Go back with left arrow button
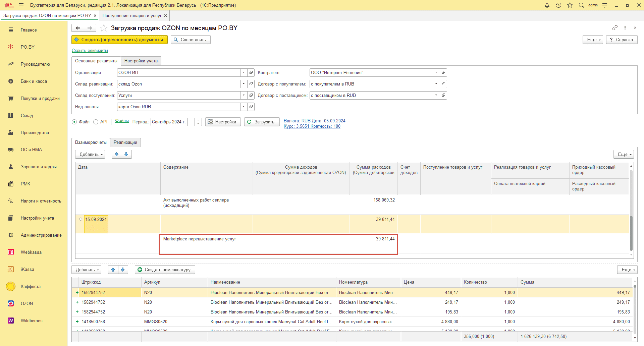 (78, 28)
